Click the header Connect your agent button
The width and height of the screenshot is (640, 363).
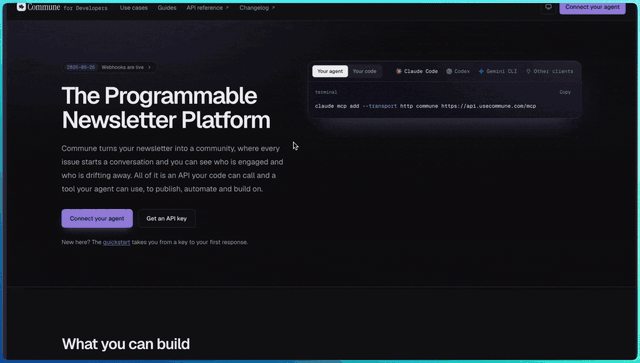click(x=592, y=7)
